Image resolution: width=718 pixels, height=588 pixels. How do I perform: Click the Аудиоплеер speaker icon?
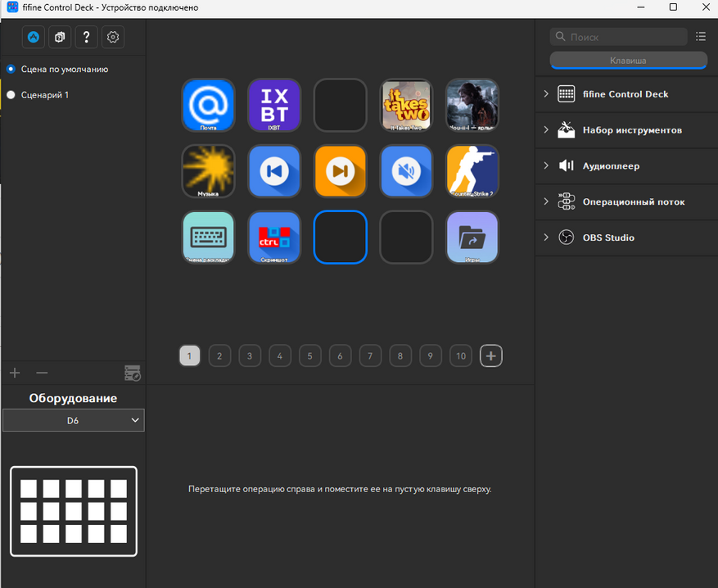pos(567,165)
